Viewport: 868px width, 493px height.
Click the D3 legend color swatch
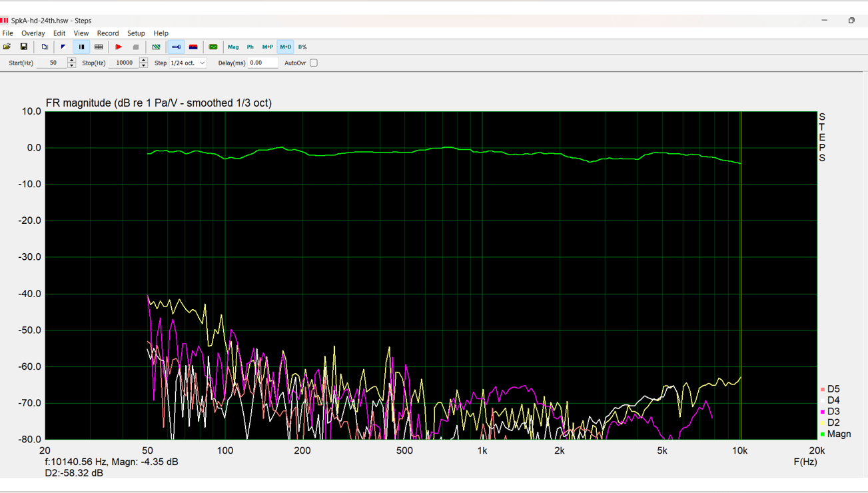point(823,412)
